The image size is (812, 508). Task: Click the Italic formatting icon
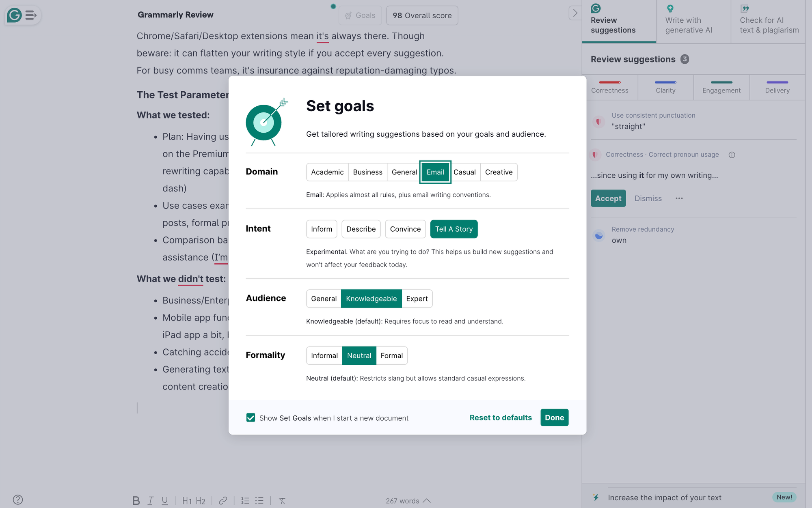click(x=150, y=501)
